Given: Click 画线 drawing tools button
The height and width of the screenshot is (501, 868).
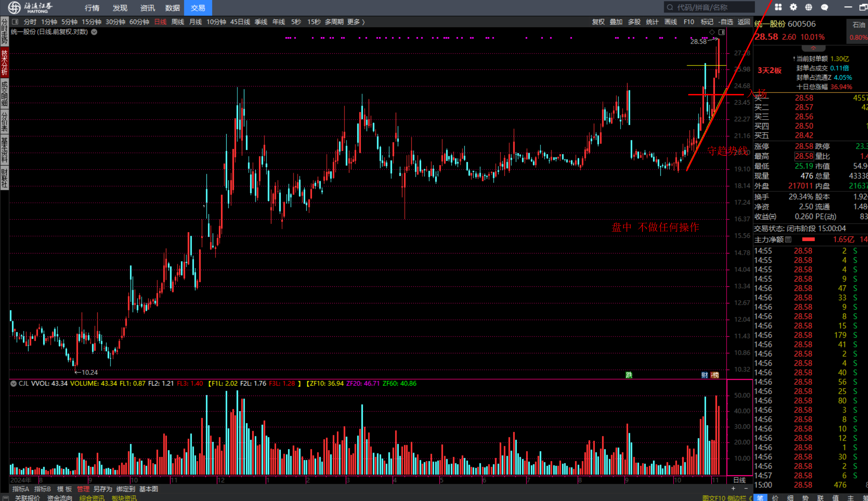Looking at the screenshot, I should (x=670, y=22).
